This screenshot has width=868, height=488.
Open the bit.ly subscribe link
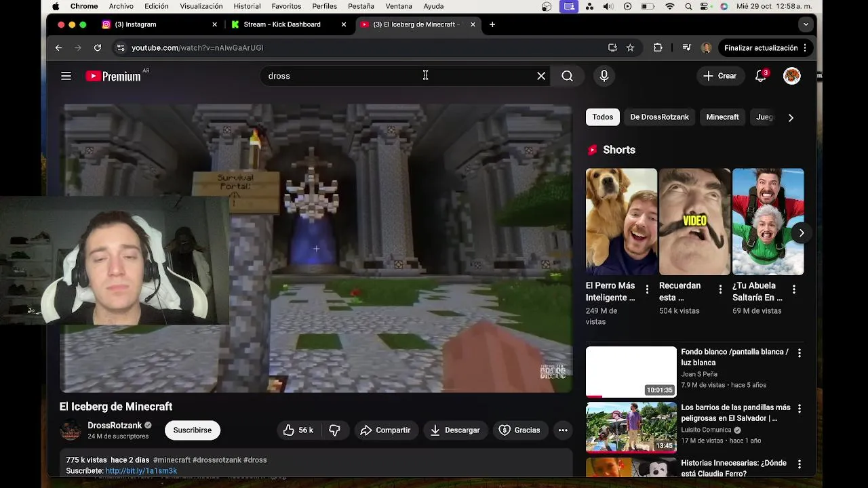point(141,470)
